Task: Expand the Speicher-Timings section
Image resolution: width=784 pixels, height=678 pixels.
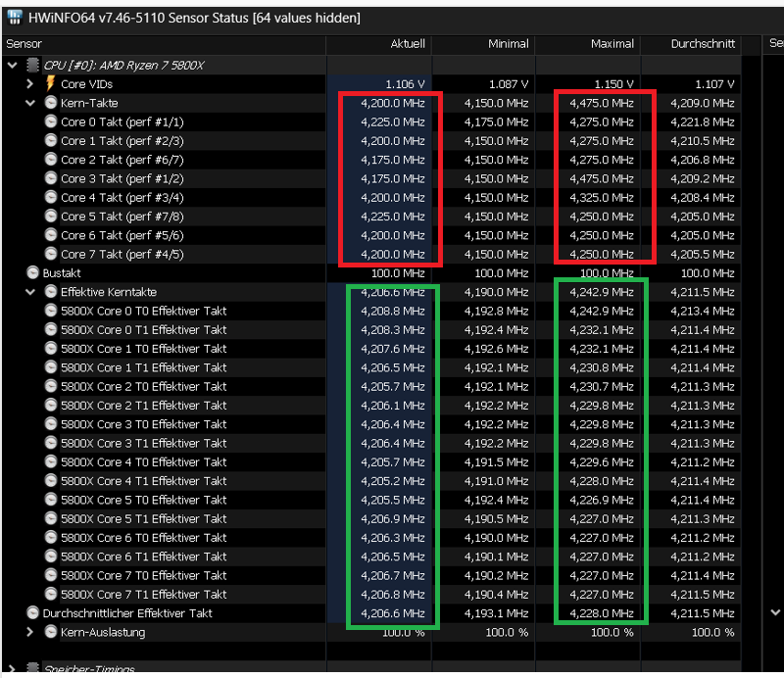Action: click(x=12, y=668)
